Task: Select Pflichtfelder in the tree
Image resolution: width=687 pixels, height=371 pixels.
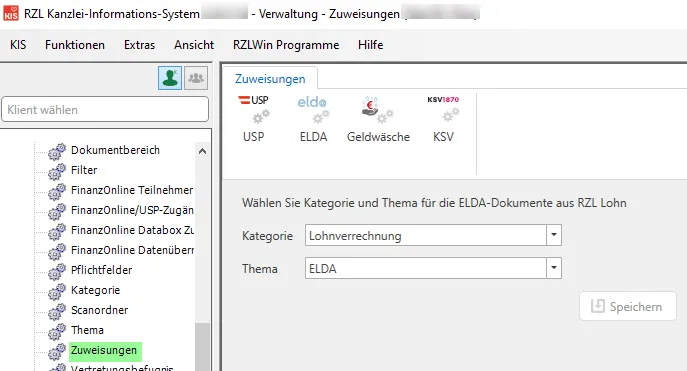Action: point(102,270)
